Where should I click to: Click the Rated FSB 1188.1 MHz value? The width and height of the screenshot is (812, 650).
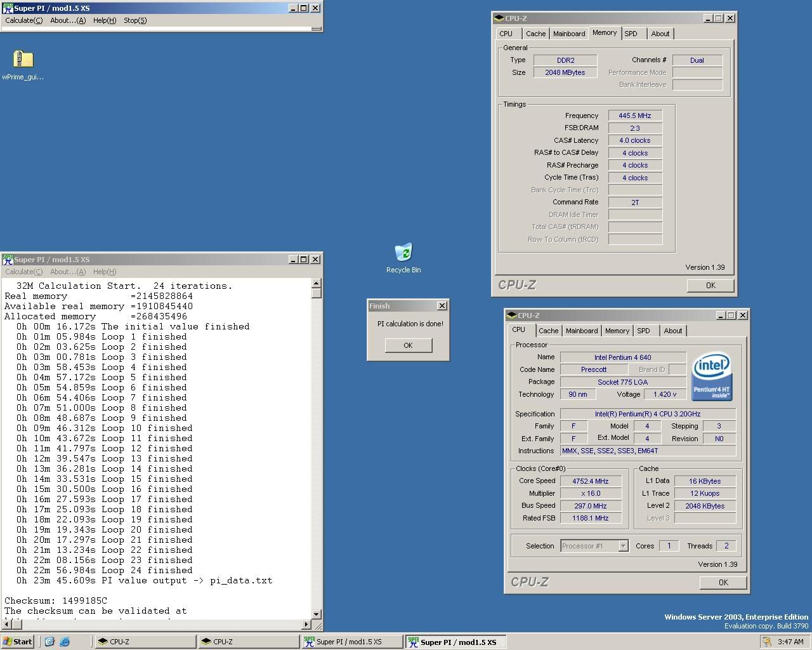591,518
